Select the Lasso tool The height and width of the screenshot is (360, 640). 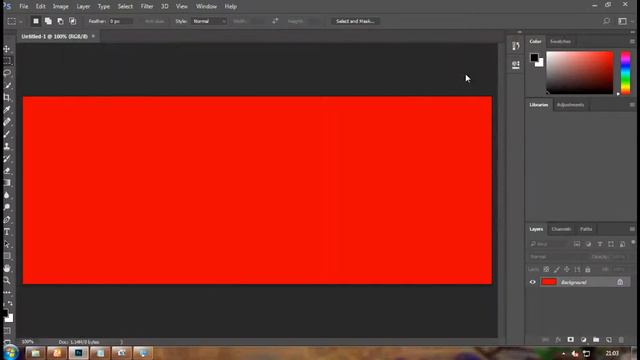tap(7, 73)
